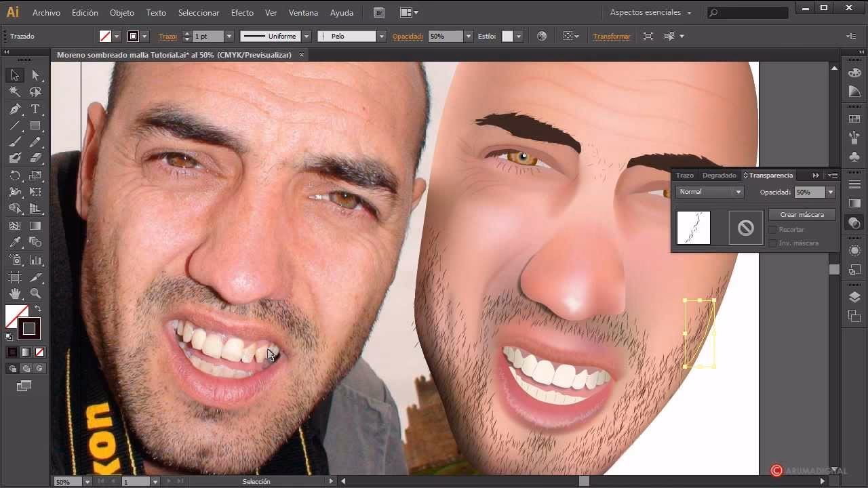Click the Transformar link in control bar
This screenshot has height=488, width=868.
click(612, 37)
